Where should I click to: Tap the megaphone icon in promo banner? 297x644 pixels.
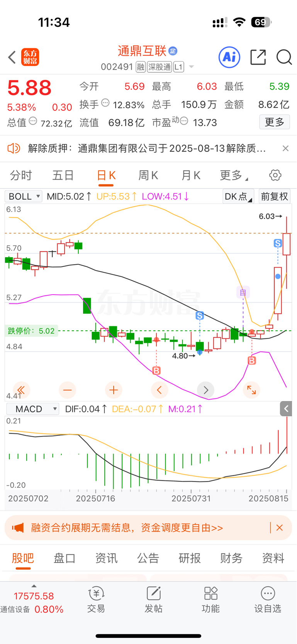pyautogui.click(x=18, y=528)
